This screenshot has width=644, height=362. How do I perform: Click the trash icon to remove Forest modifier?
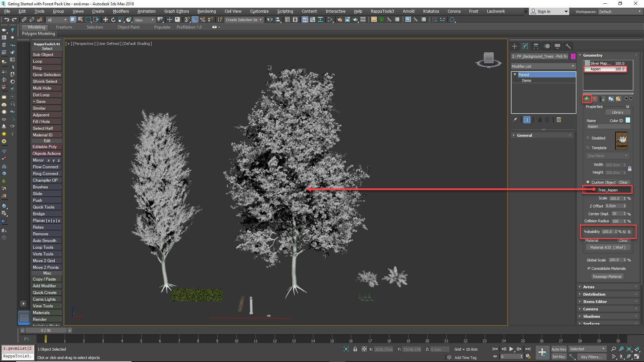click(547, 120)
